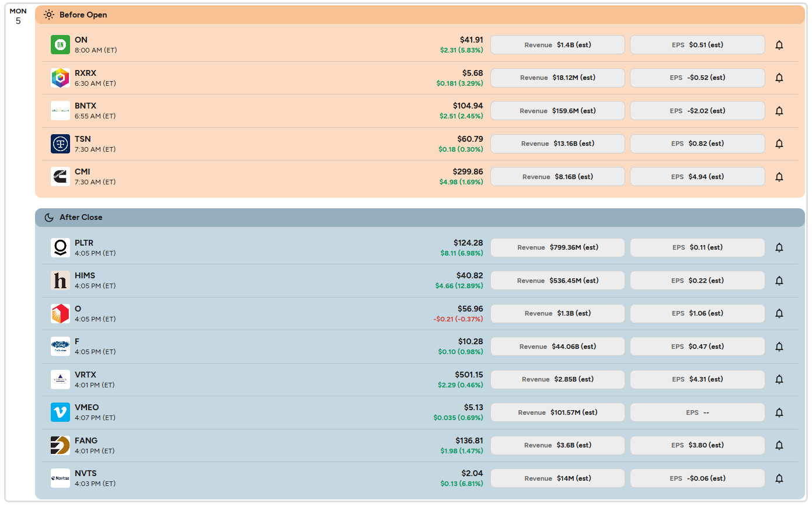
Task: Click the Vimeo (VMEO) logo icon
Action: coord(60,412)
